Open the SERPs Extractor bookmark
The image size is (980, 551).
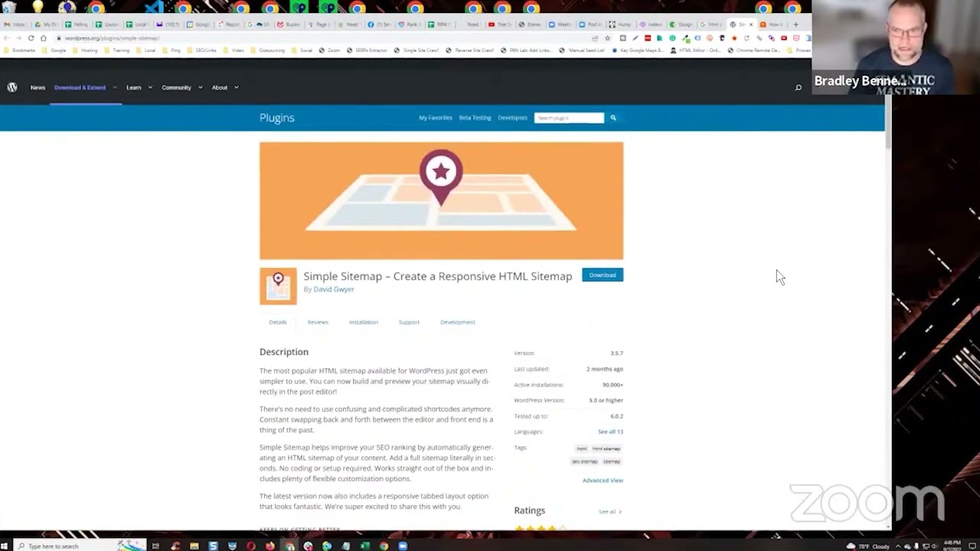point(367,51)
